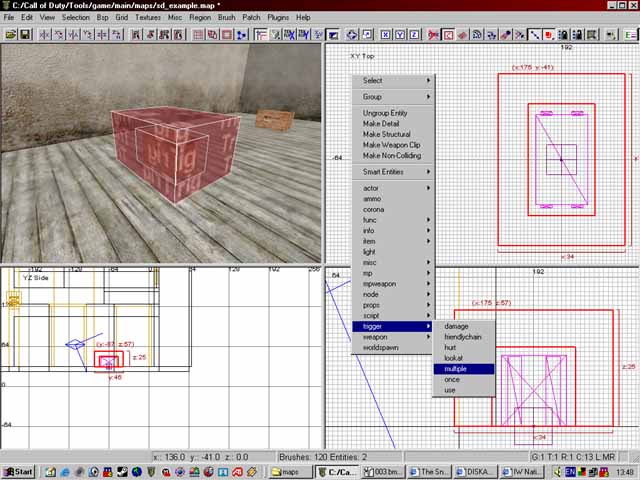The width and height of the screenshot is (640, 480).
Task: Click the first flip icon right of Save
Action: (x=44, y=35)
